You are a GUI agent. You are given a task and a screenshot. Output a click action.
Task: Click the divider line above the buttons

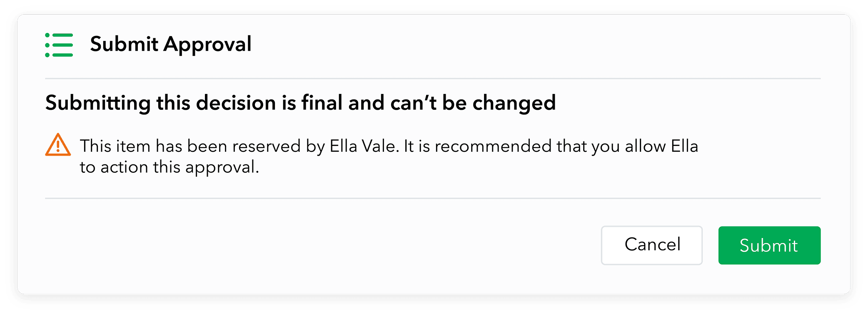pos(432,198)
